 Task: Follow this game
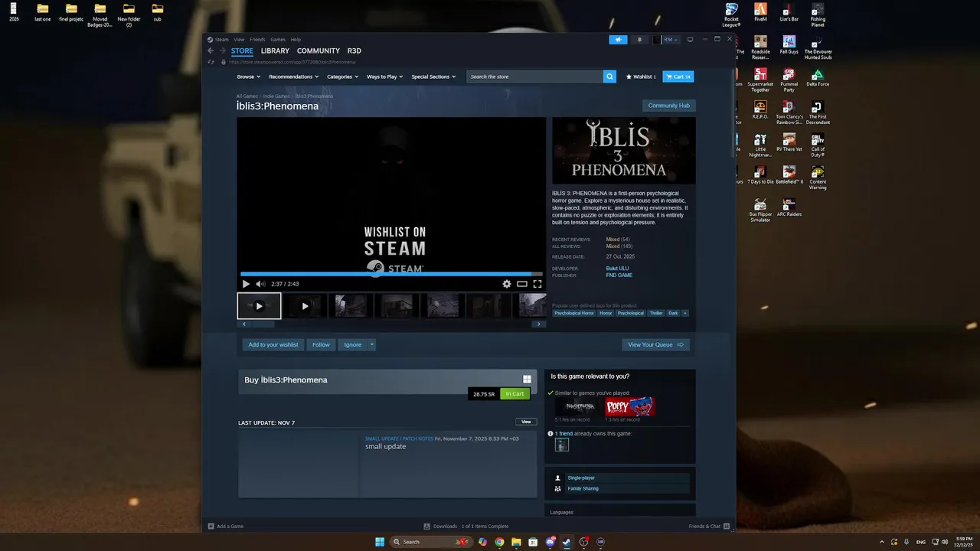321,344
